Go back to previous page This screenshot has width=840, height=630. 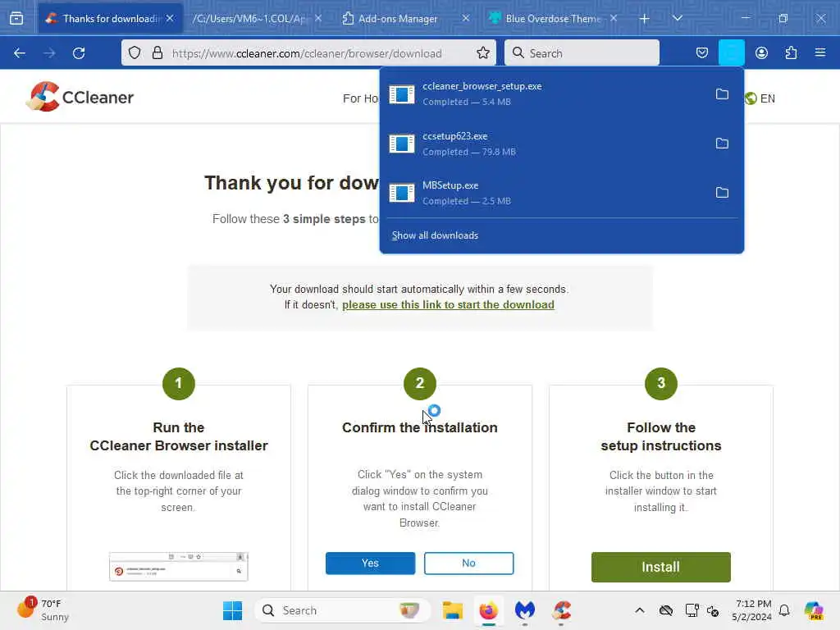20,53
